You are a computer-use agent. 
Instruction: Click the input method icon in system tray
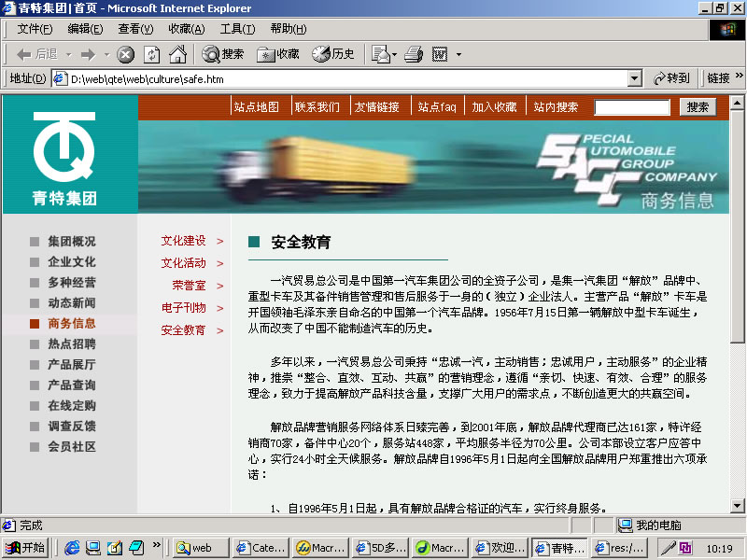685,548
